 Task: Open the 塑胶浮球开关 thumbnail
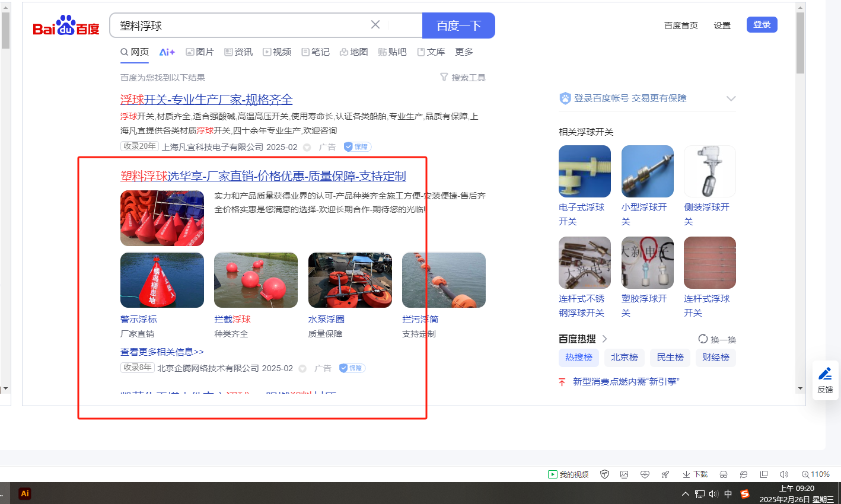[648, 263]
